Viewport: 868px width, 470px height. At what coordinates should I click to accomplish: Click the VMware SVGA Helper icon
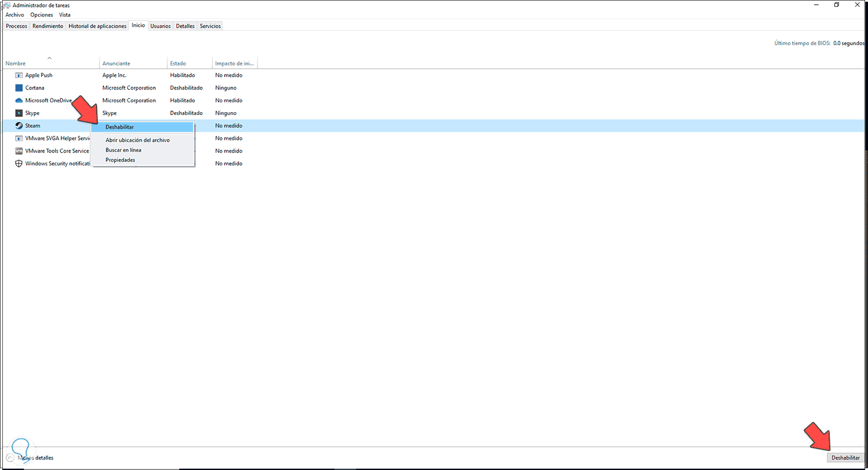click(19, 138)
